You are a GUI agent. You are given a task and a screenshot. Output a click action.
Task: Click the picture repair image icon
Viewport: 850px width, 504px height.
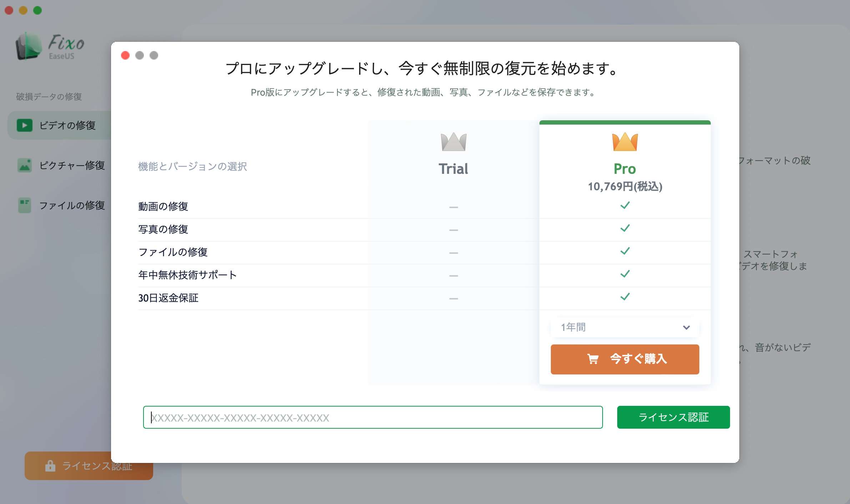[x=24, y=165]
